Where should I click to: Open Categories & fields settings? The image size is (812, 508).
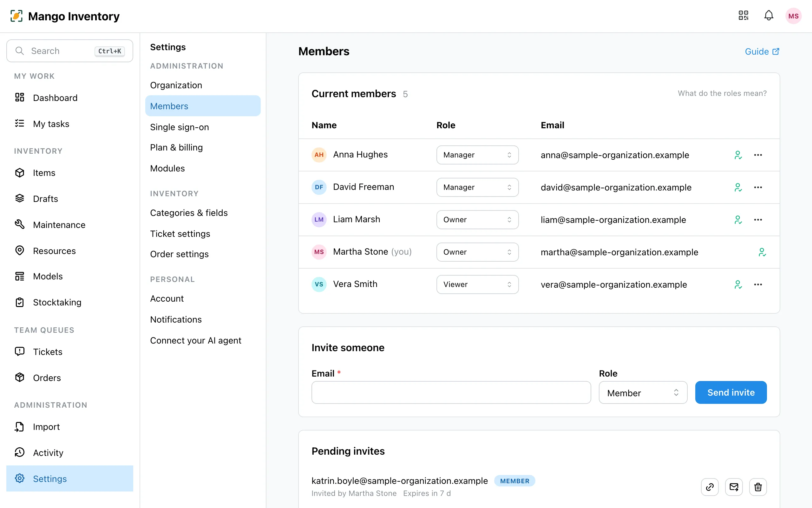203,213
